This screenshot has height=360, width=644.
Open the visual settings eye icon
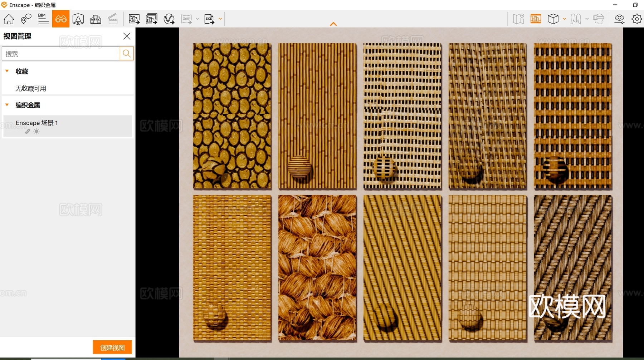[619, 19]
